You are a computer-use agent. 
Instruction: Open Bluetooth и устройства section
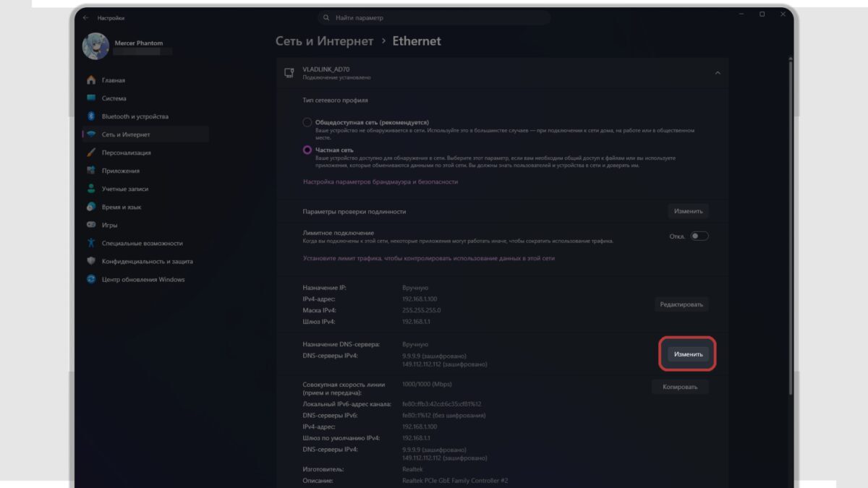(x=145, y=116)
